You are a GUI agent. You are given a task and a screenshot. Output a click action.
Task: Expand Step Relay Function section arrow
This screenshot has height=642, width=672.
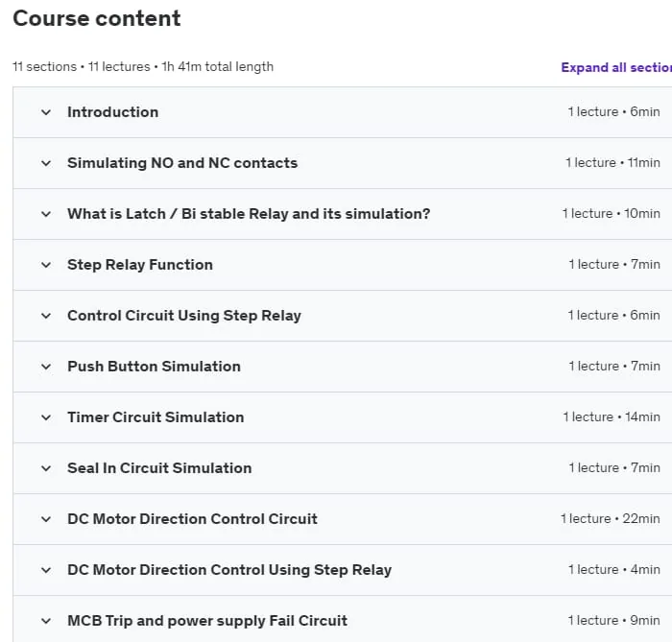tap(46, 265)
